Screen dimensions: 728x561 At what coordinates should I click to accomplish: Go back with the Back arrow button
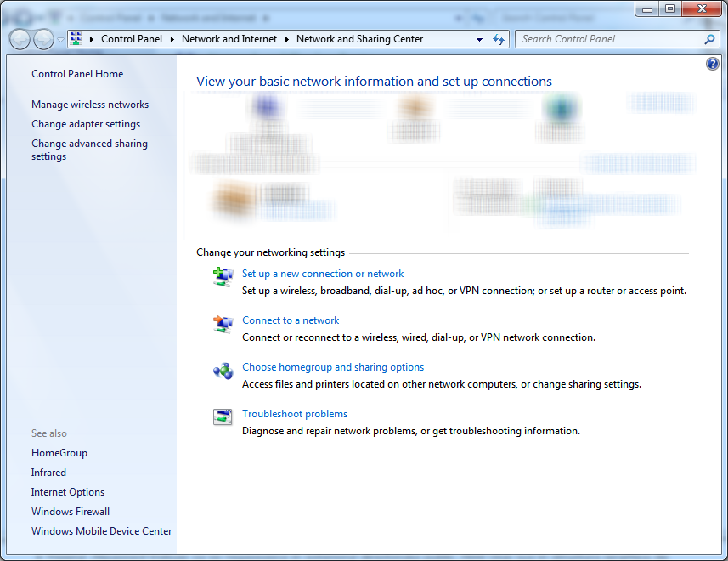click(x=20, y=39)
